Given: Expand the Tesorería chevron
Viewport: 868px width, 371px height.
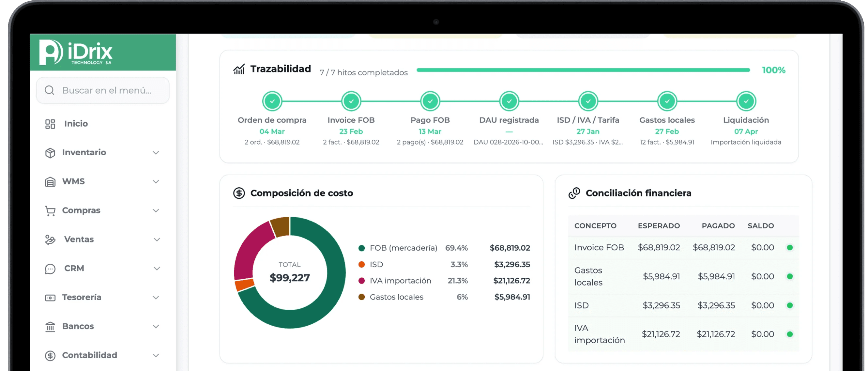Looking at the screenshot, I should 156,298.
